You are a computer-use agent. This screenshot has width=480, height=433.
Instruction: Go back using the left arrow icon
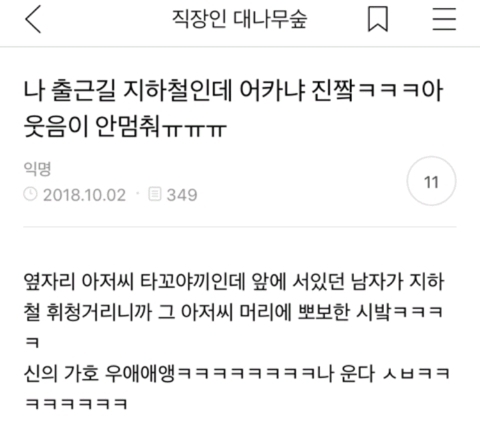coord(33,19)
